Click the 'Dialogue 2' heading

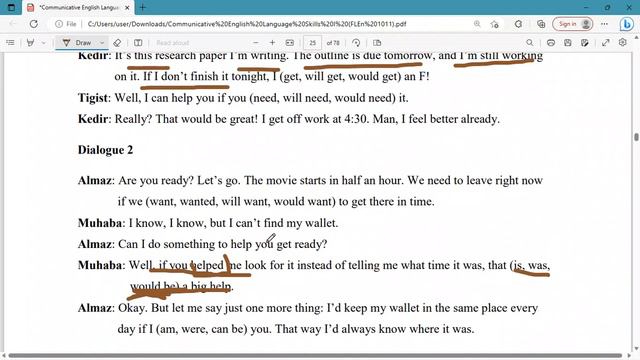pyautogui.click(x=105, y=150)
